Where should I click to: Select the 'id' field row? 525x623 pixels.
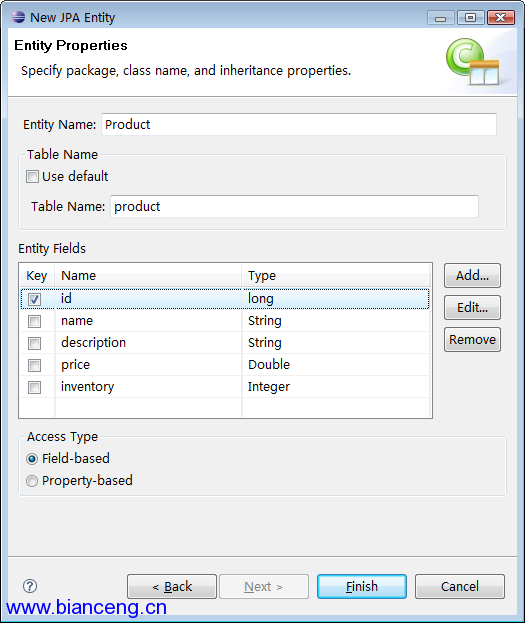(225, 299)
